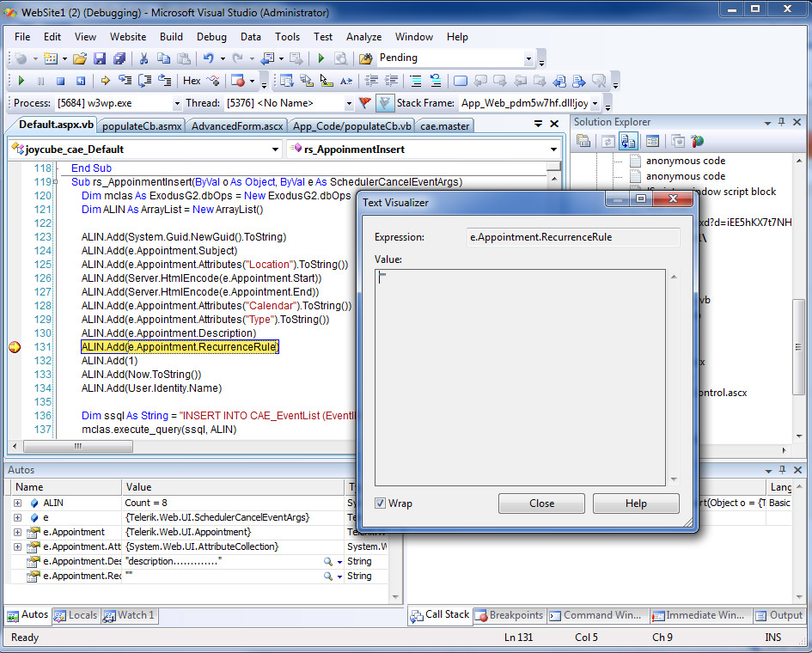
Task: Click the Restart debugging icon
Action: point(80,81)
